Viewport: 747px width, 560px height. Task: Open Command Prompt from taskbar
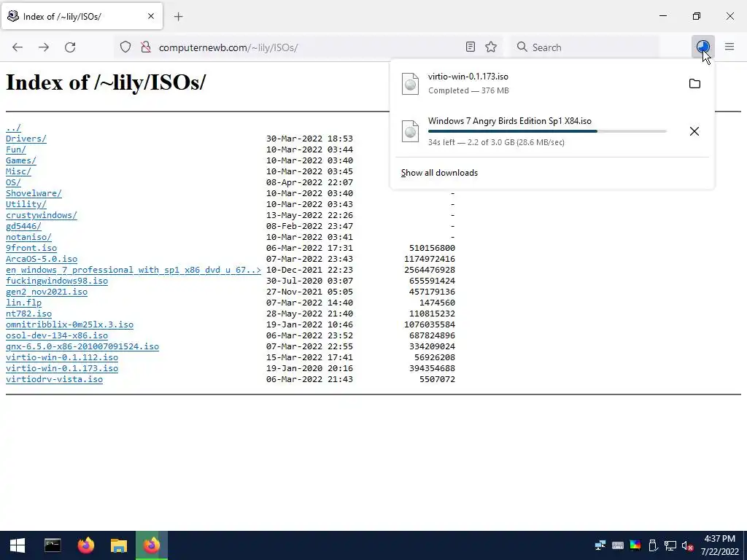point(53,545)
